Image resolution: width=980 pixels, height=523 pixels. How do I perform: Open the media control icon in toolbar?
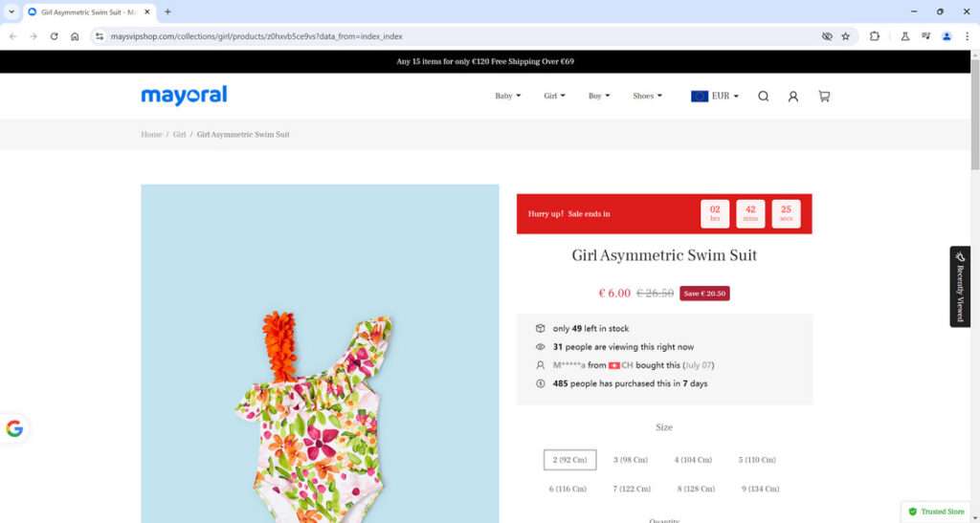(925, 36)
